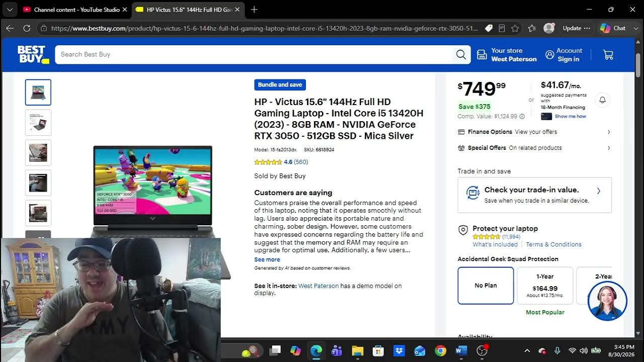Open a new browser tab
The image size is (644, 362).
coord(254,10)
